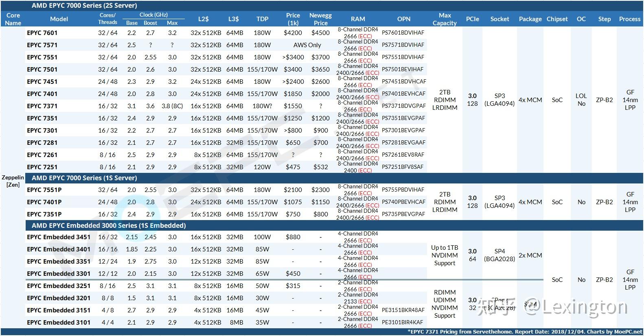Select the "Clock (GHz)" group header
This screenshot has width=644, height=336.
pos(153,15)
